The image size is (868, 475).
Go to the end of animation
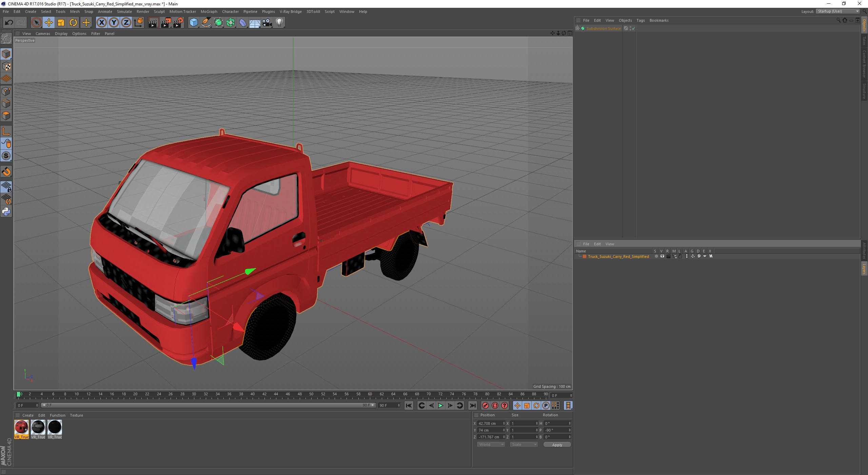pyautogui.click(x=473, y=405)
